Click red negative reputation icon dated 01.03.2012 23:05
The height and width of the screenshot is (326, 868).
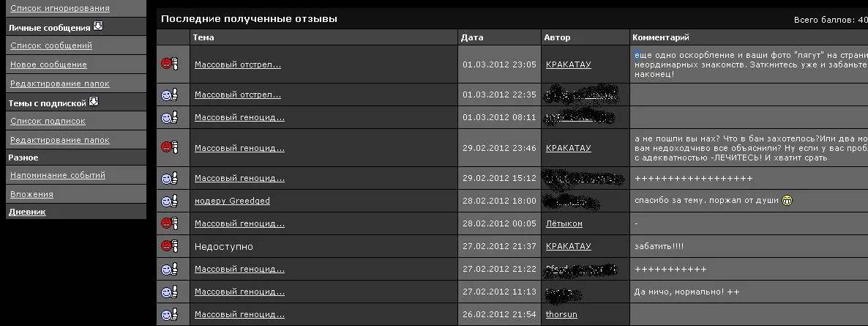[x=170, y=64]
